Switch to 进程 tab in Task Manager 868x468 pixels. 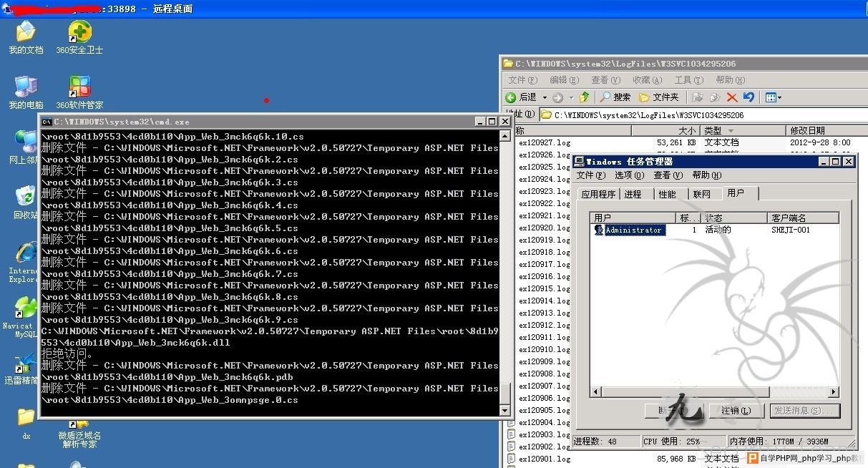click(633, 194)
